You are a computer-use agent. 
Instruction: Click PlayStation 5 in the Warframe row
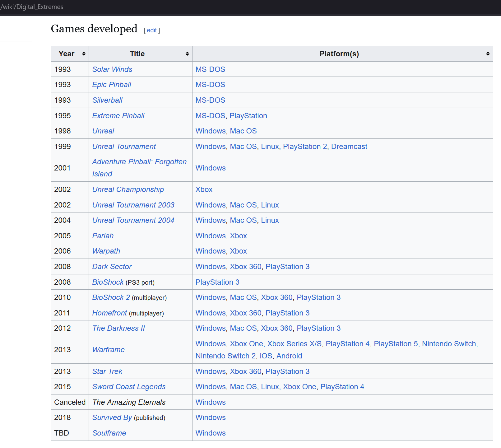click(x=396, y=344)
